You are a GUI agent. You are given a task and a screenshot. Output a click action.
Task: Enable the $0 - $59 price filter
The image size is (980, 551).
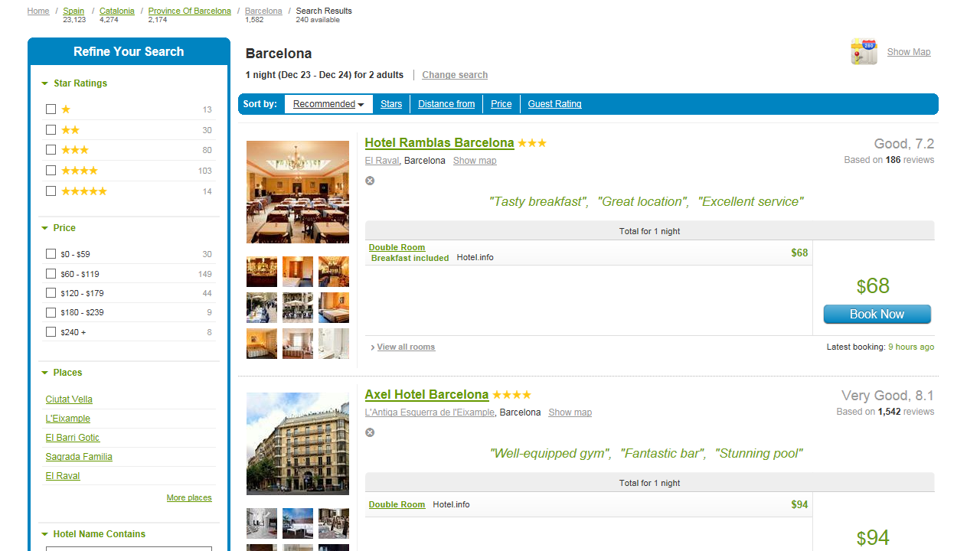[x=51, y=254]
